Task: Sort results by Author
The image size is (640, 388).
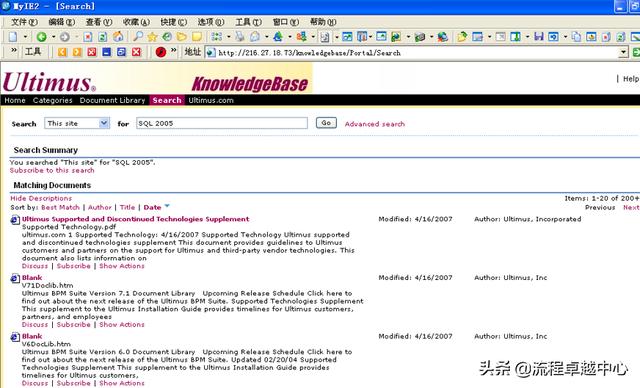Action: 100,207
